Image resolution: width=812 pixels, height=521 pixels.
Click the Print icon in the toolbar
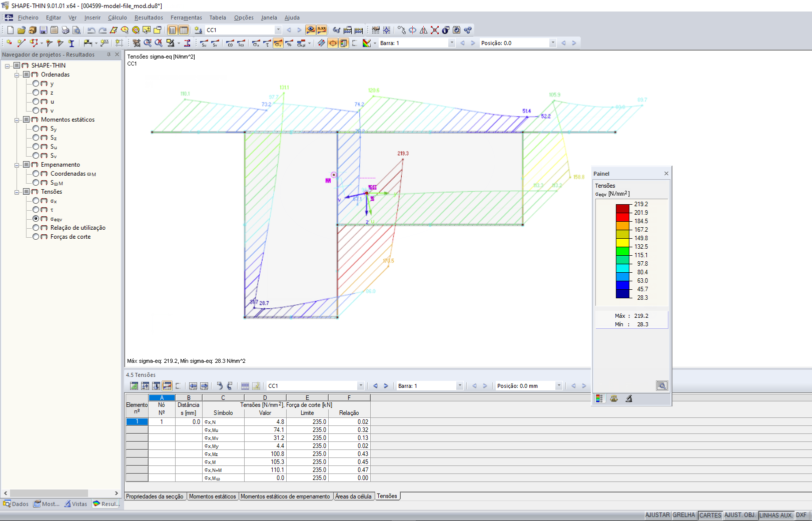[x=66, y=30]
